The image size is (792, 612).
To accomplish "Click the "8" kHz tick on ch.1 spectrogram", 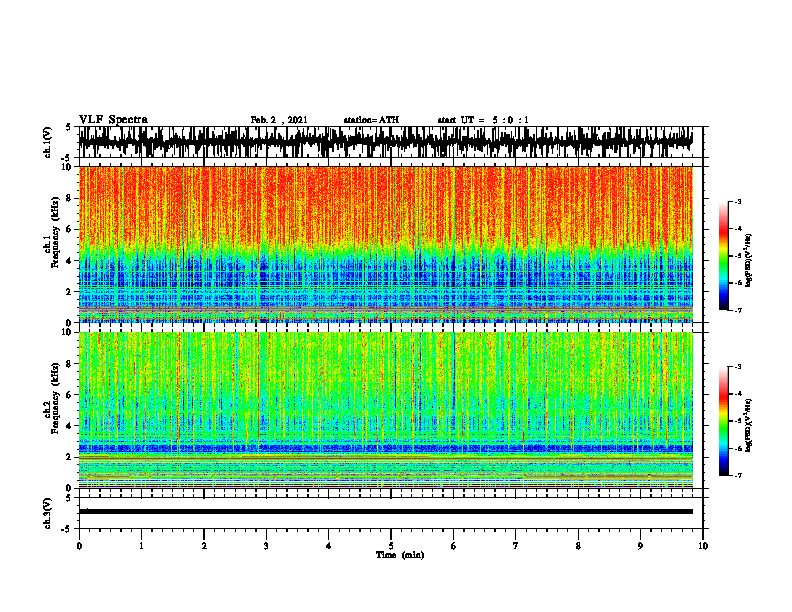I will click(x=70, y=198).
